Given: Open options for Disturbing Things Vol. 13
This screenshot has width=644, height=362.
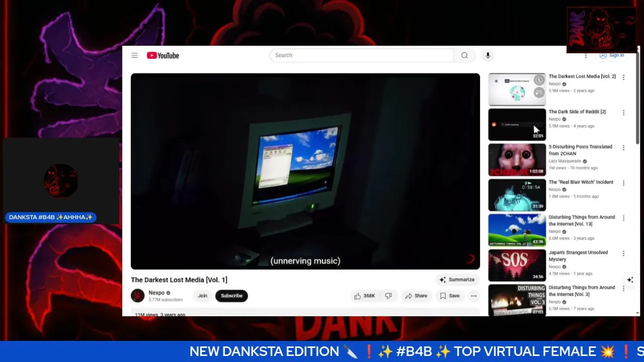Looking at the screenshot, I should click(x=623, y=218).
